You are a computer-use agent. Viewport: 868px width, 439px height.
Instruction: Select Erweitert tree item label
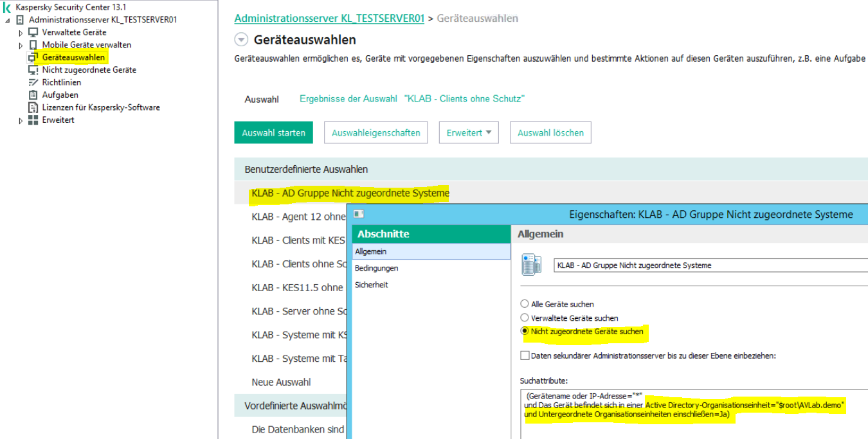click(59, 120)
